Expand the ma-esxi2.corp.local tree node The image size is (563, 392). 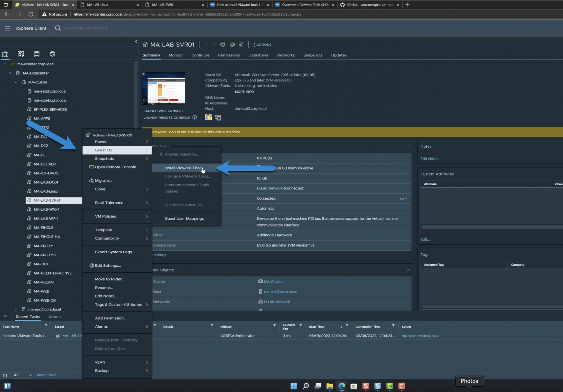tap(16, 309)
